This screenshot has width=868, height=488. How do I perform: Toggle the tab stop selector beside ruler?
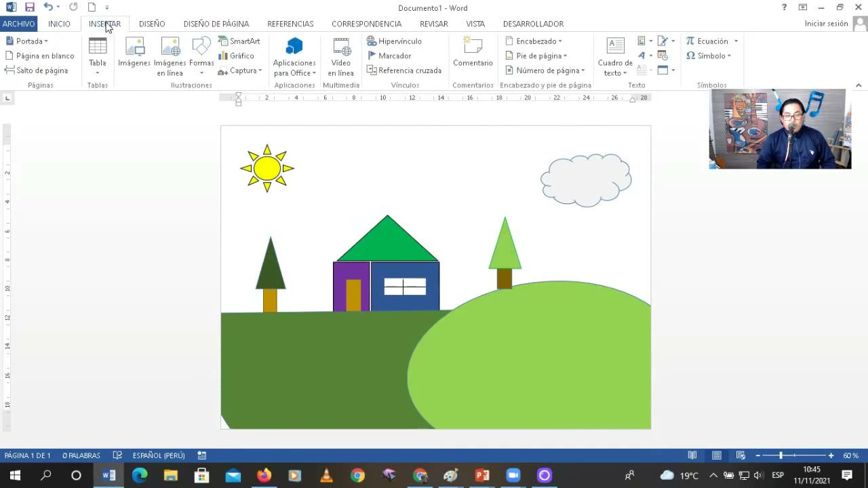(x=7, y=98)
